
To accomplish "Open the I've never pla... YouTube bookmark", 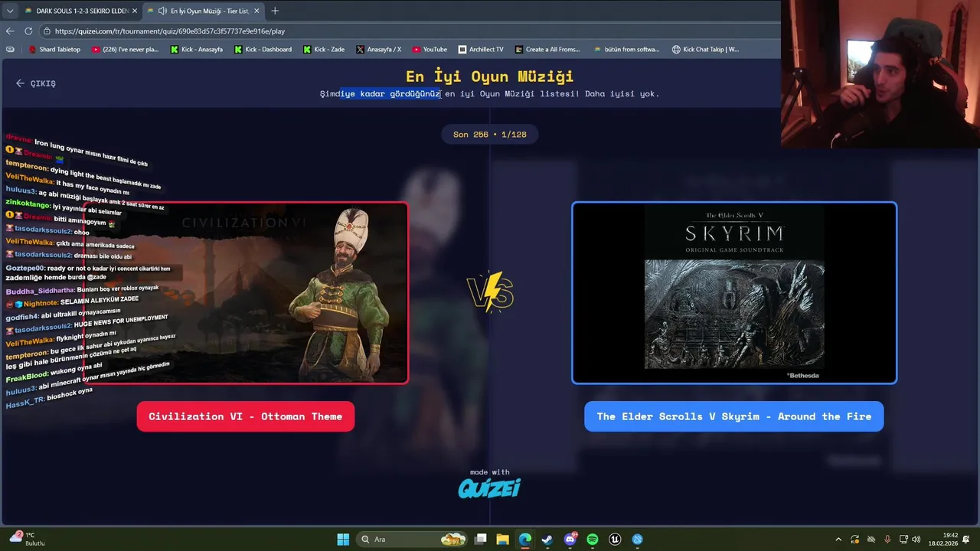I will tap(125, 49).
